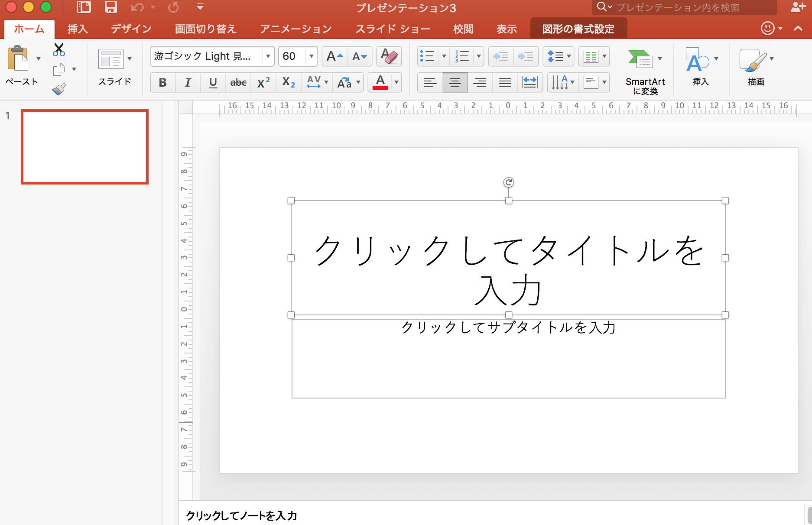Click the Redo icon in title bar
Screen dimensions: 812x525
(173, 7)
